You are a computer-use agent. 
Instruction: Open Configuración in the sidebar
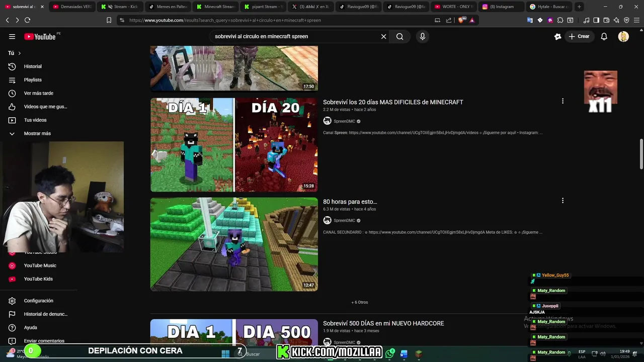coord(39,301)
